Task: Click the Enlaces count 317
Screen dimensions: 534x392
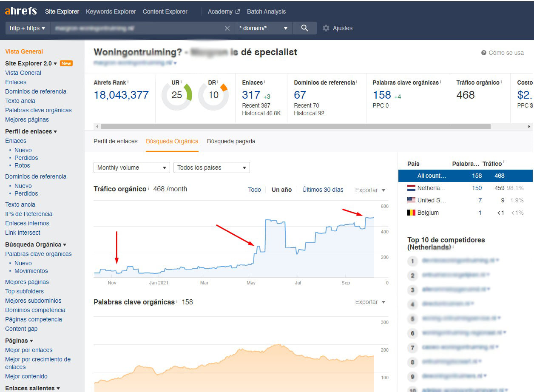Action: pos(251,95)
